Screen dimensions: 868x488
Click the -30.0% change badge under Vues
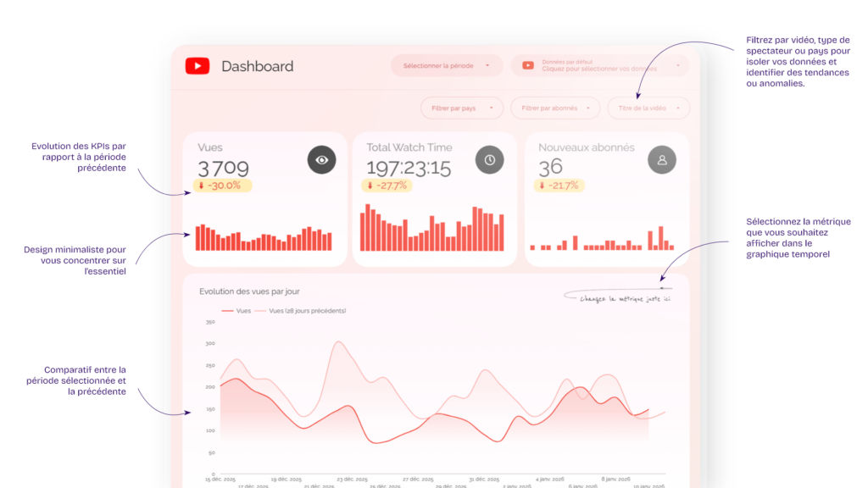[x=224, y=186]
